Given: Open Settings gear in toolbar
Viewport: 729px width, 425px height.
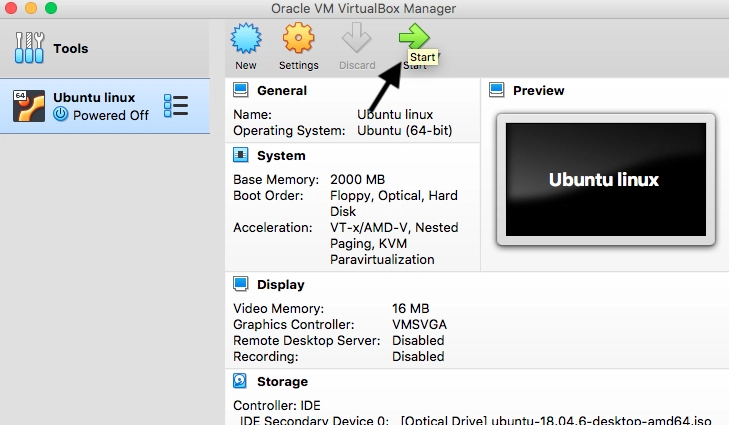Looking at the screenshot, I should (298, 41).
